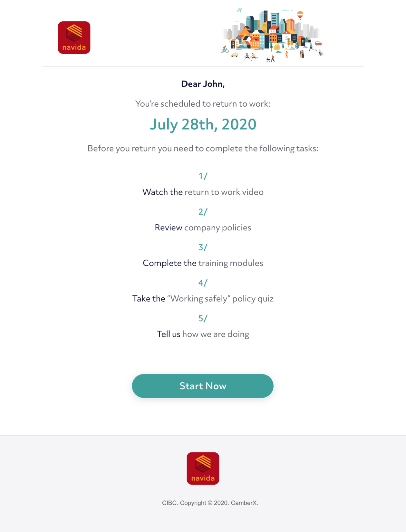The image size is (406, 532).
Task: Click the July 28th, 2020 return date
Action: click(x=203, y=125)
